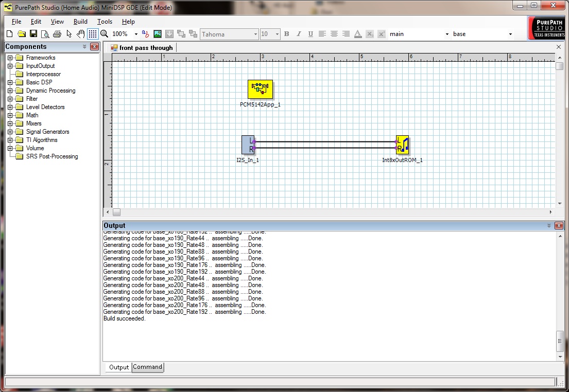Click the insert picture icon

pyautogui.click(x=158, y=34)
